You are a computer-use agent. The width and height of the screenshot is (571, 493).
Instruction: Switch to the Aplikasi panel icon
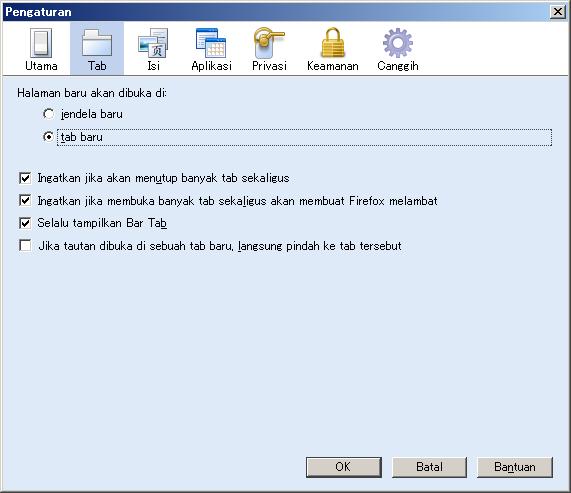tap(211, 43)
